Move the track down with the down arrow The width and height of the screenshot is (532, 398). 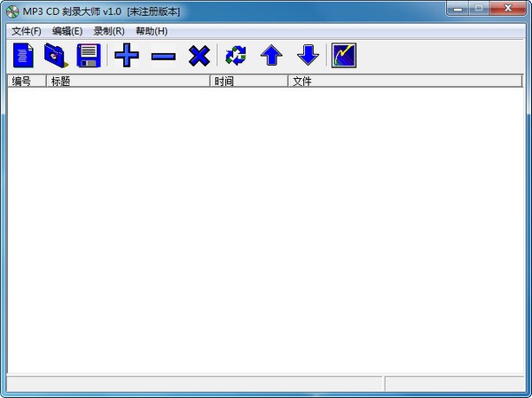(x=308, y=56)
